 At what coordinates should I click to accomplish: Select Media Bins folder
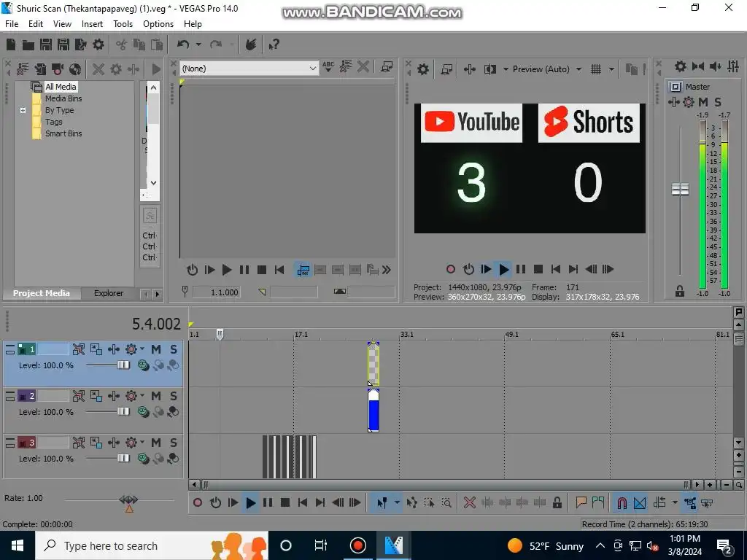pyautogui.click(x=63, y=98)
